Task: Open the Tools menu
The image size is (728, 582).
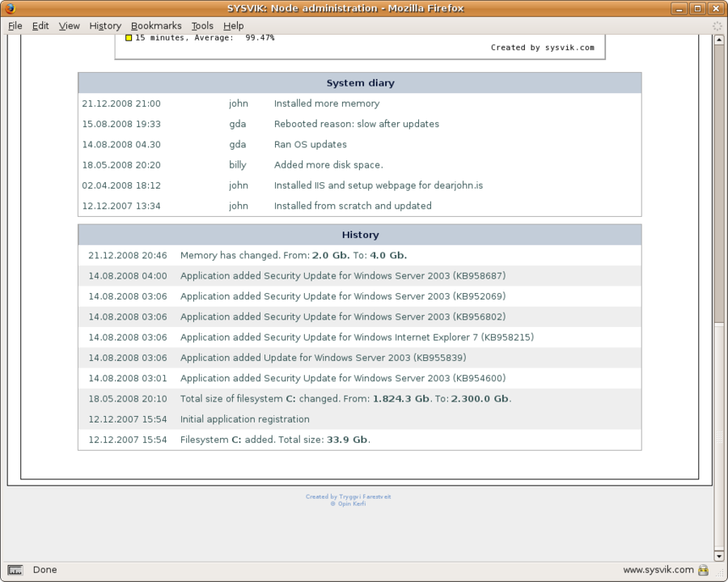Action: 202,26
